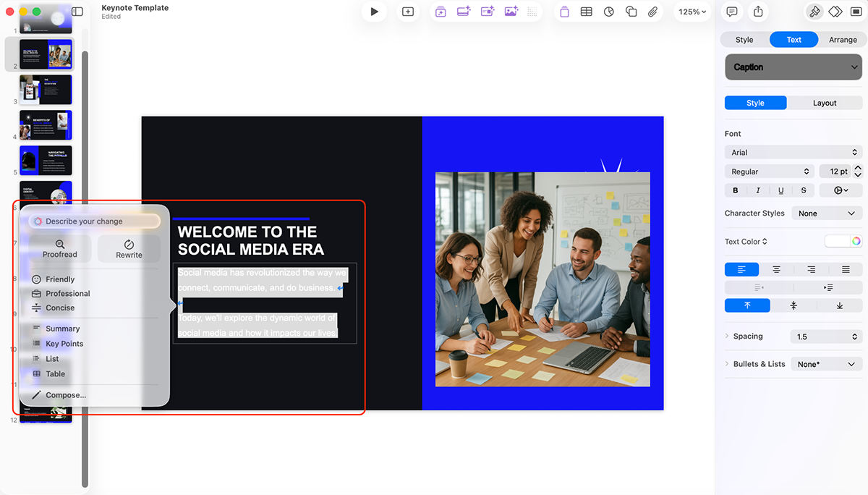The height and width of the screenshot is (495, 868).
Task: Apply italic formatting to selected text
Action: [757, 190]
